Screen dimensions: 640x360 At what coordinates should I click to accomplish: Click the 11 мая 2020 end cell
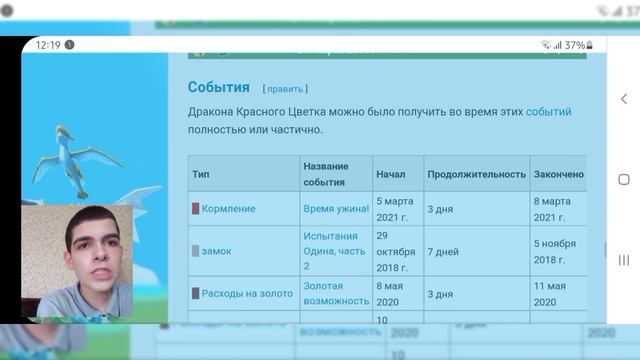[558, 294]
